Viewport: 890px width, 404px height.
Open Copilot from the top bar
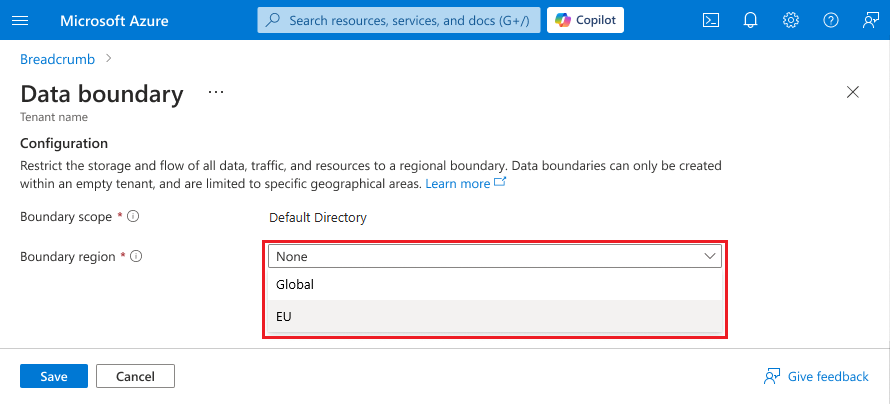pos(585,20)
